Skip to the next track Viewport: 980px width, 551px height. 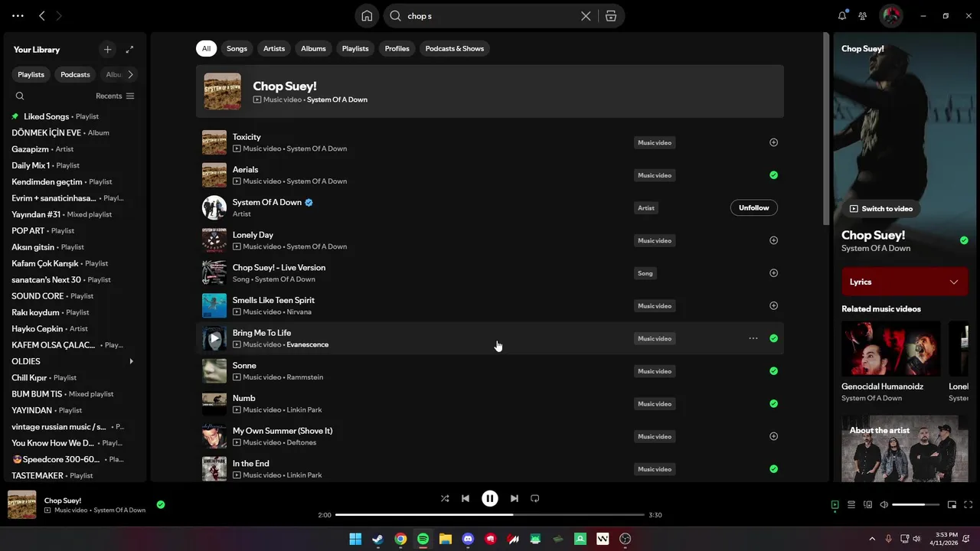(x=514, y=498)
